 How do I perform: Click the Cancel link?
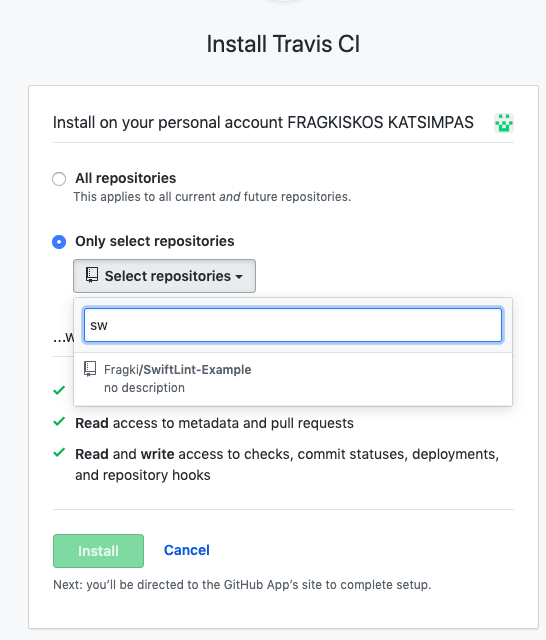[x=186, y=550]
